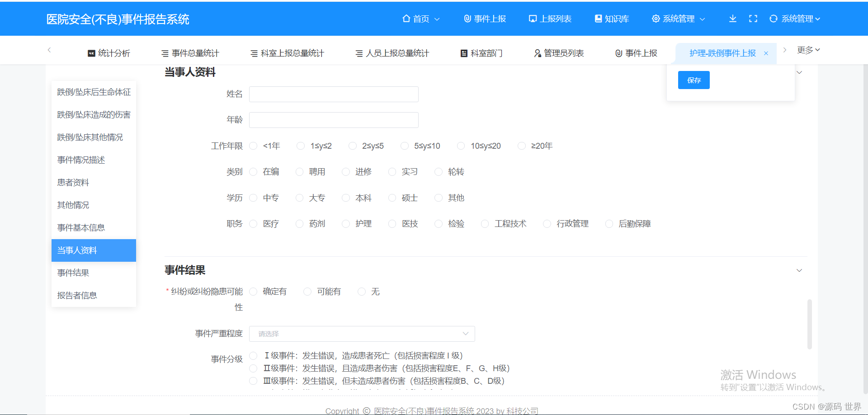The width and height of the screenshot is (868, 415).
Task: Click the 姓名 input field
Action: pos(334,94)
